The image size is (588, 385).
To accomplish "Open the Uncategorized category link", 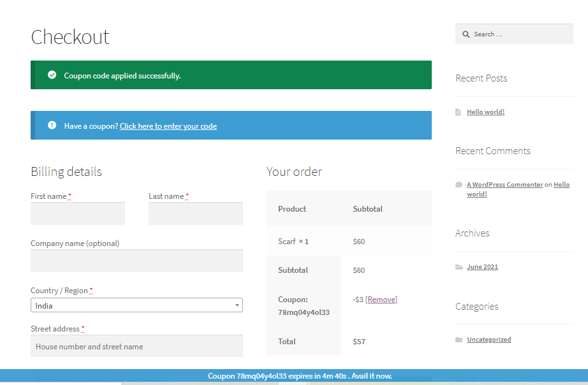I will pos(489,339).
